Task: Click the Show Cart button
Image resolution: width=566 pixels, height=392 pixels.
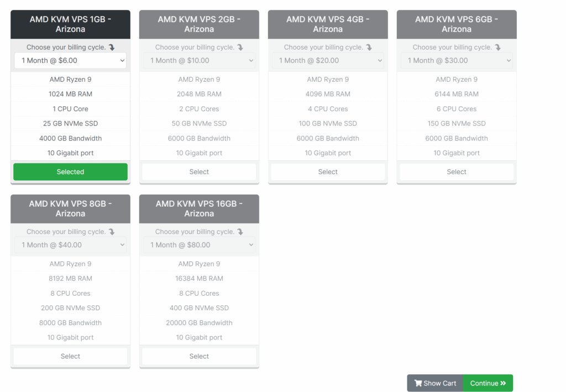Action: pos(435,383)
